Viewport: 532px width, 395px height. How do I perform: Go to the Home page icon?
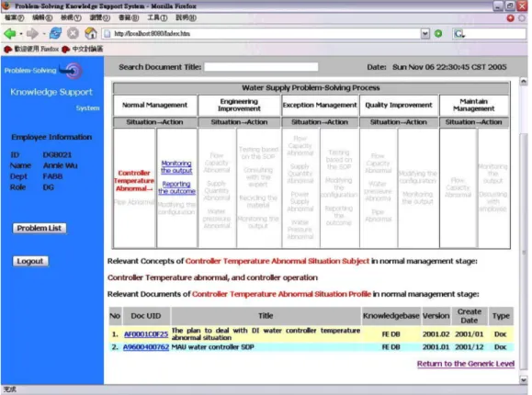coord(91,33)
